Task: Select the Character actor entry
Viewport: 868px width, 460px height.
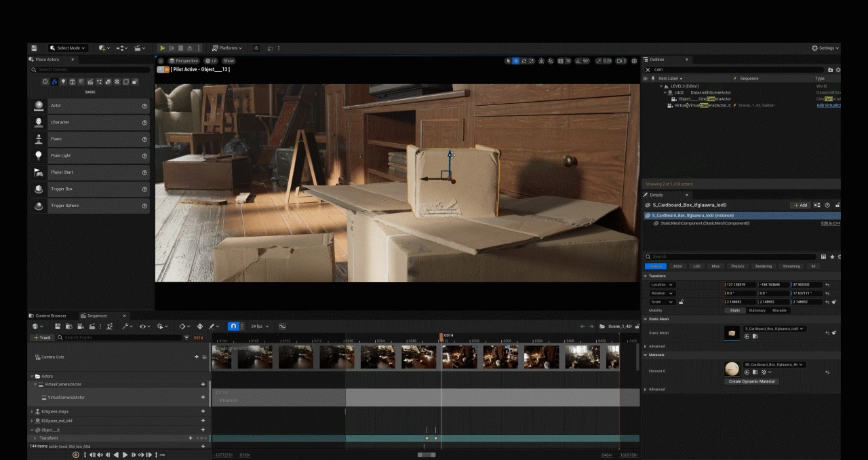Action: click(89, 122)
